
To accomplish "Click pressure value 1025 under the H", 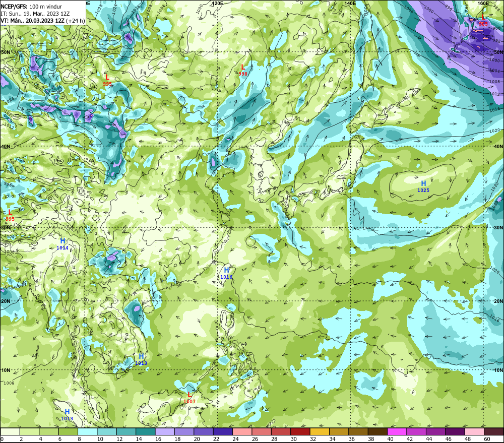I will coord(423,191).
